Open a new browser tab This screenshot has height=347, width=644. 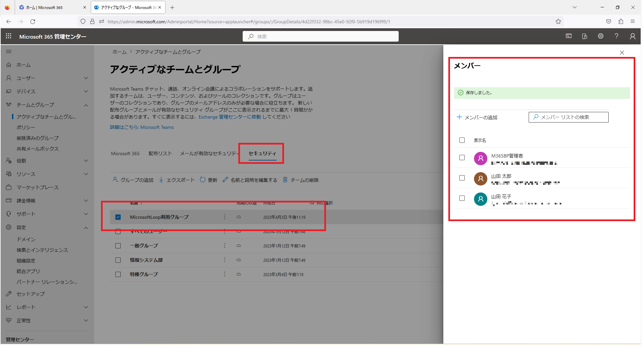[172, 7]
